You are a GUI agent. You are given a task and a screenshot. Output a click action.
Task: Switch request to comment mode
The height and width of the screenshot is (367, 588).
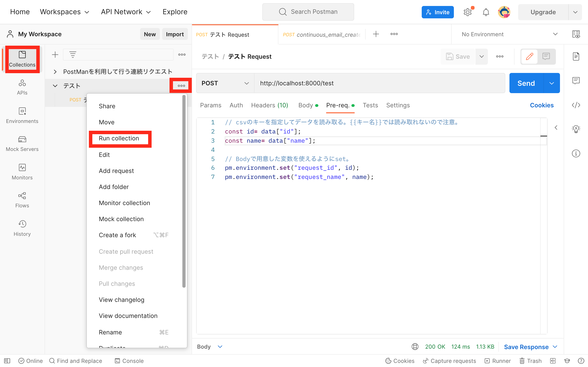pos(546,56)
